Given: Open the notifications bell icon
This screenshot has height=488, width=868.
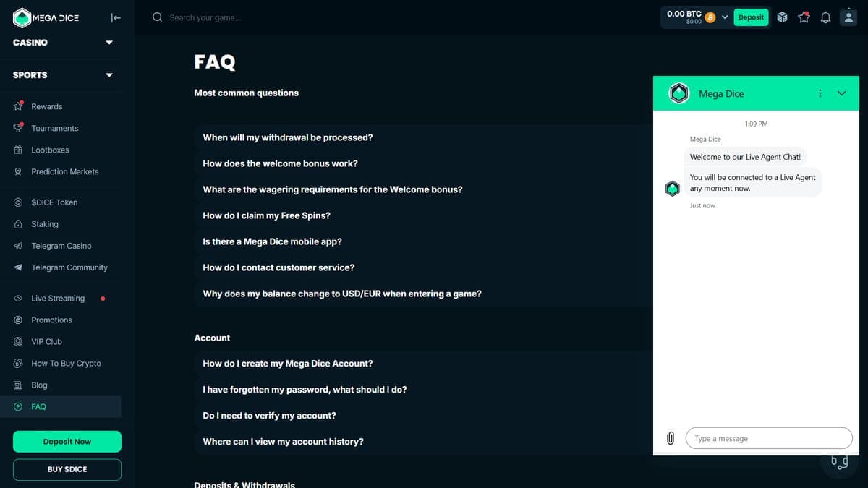Looking at the screenshot, I should click(x=825, y=17).
